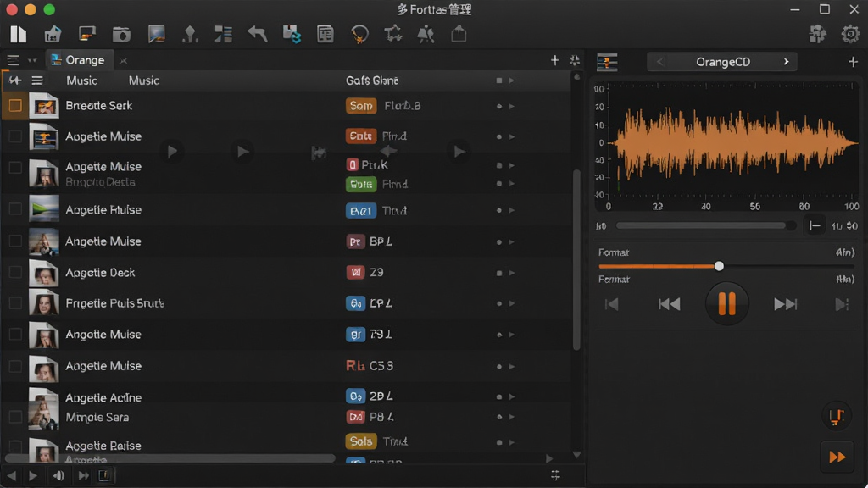Open the library books icon in toolbar
Image resolution: width=868 pixels, height=488 pixels.
(19, 34)
